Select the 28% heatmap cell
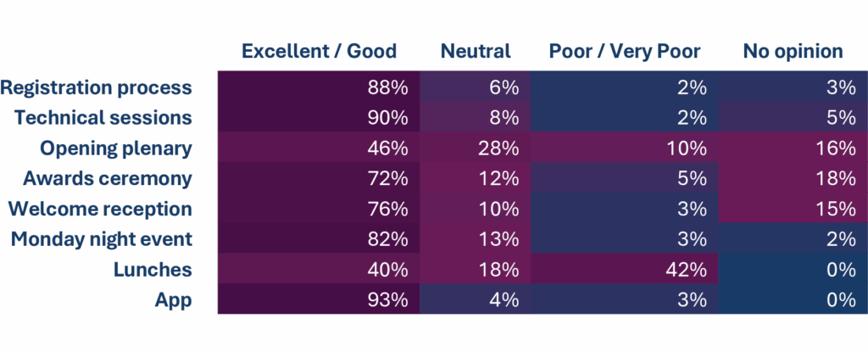The width and height of the screenshot is (868, 352). [476, 148]
